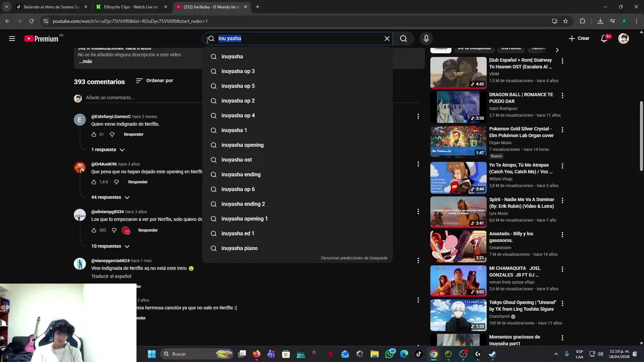Open Chrome three-dot menu
This screenshot has height=362, width=644.
click(636, 21)
